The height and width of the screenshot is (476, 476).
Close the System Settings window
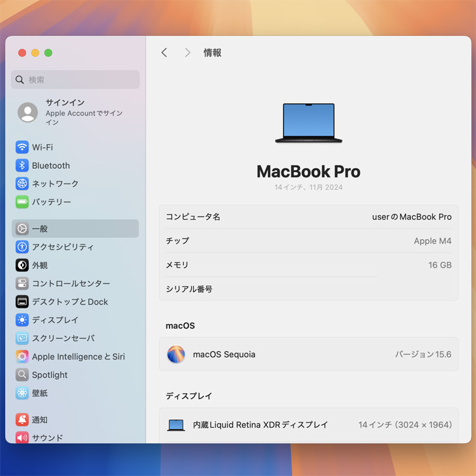coord(22,53)
